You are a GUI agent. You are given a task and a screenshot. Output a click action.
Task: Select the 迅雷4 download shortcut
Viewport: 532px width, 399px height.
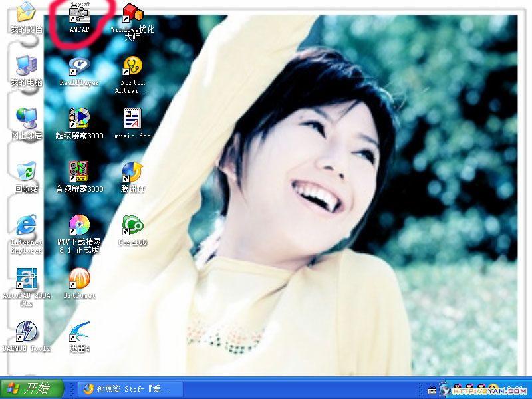pos(79,331)
